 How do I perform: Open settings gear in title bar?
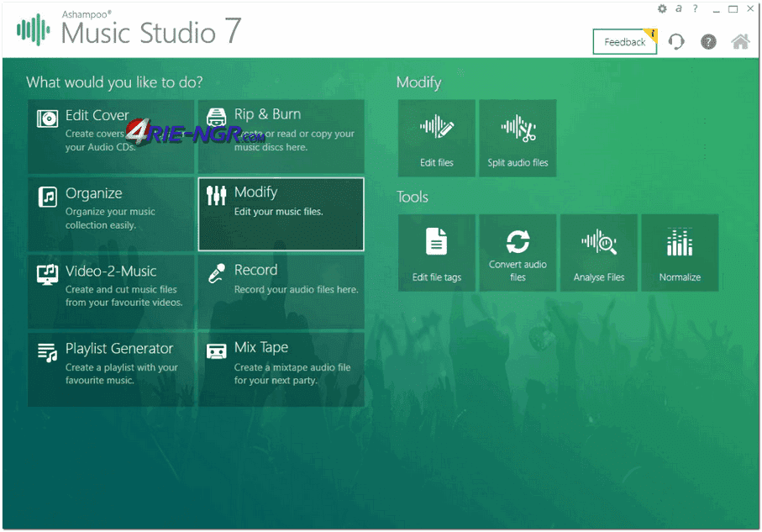click(662, 8)
